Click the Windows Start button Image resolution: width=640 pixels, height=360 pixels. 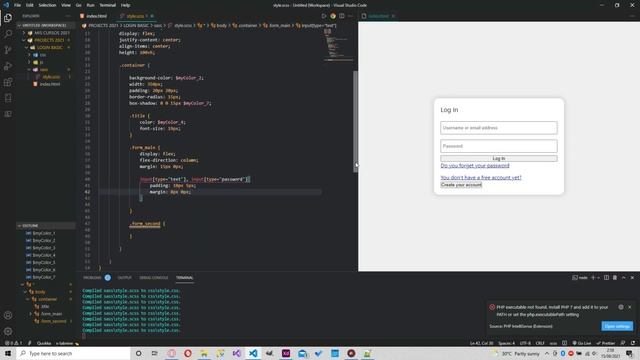point(8,353)
